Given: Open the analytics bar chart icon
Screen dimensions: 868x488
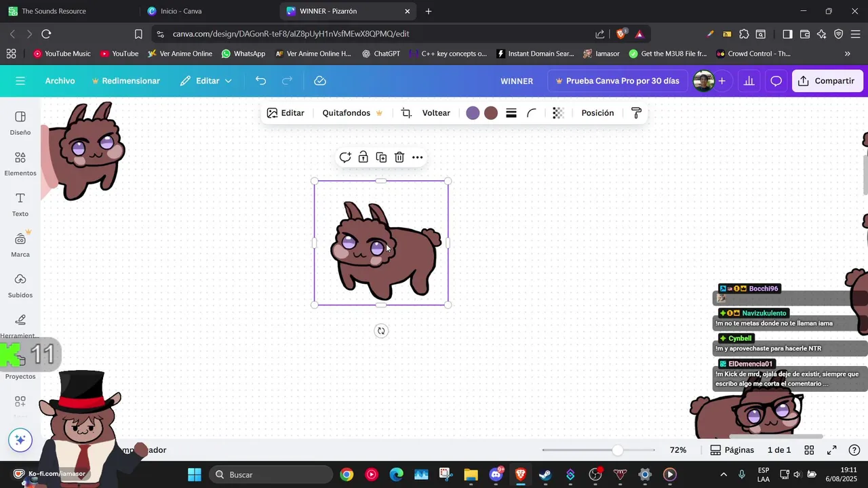Looking at the screenshot, I should [749, 81].
